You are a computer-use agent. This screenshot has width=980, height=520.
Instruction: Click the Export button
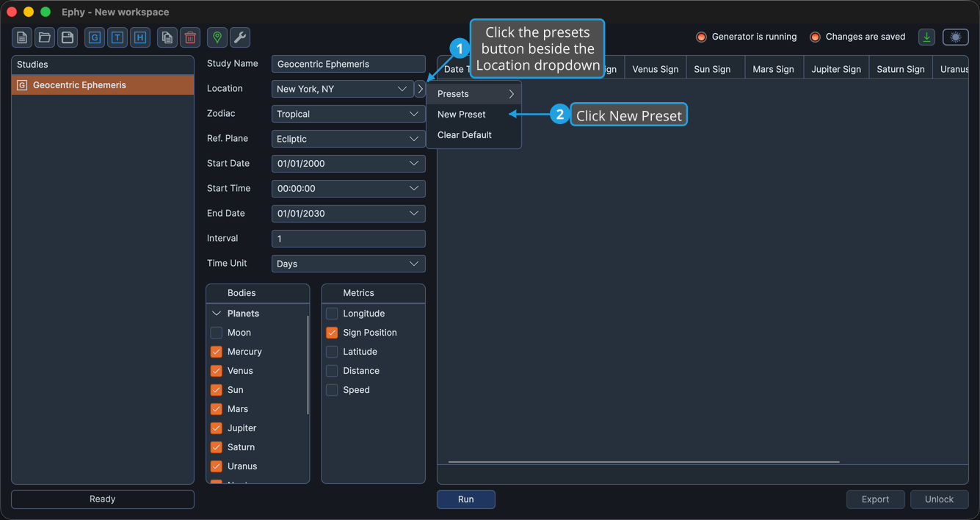[x=875, y=499]
